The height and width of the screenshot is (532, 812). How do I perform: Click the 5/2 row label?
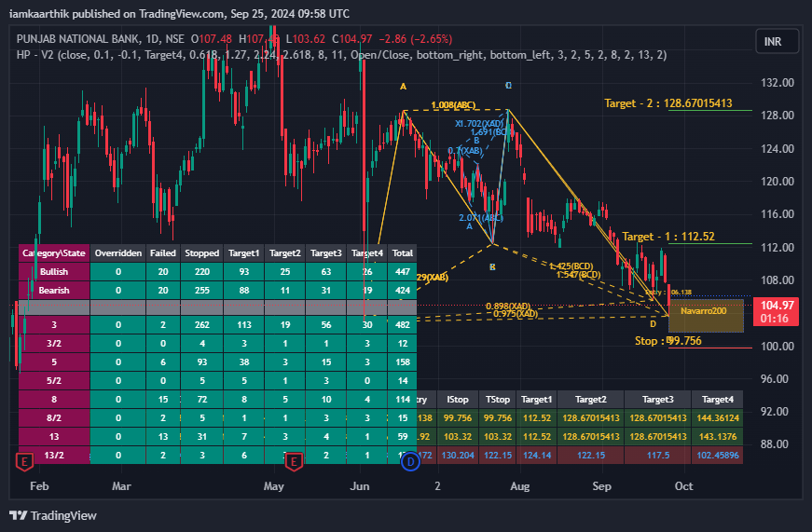tap(54, 380)
